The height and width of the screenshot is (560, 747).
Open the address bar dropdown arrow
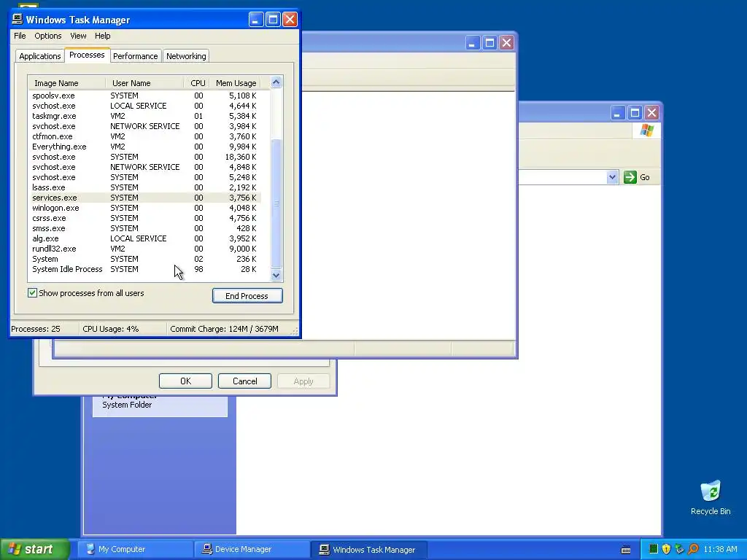612,177
